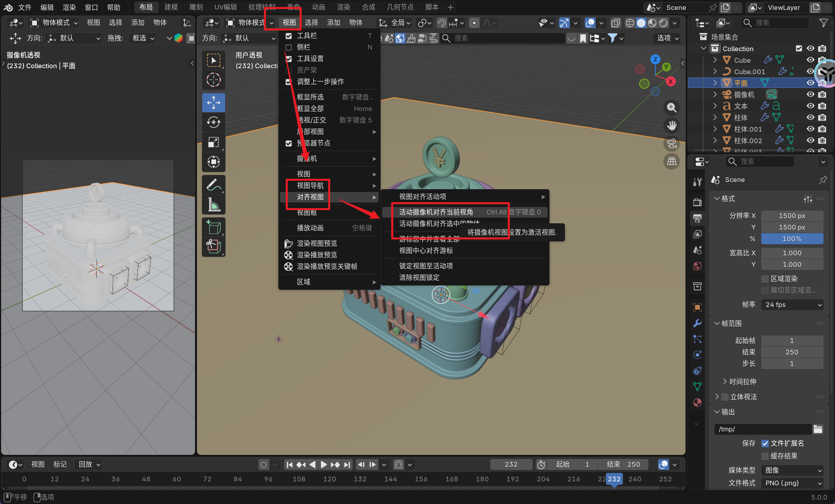This screenshot has height=504, width=835.
Task: Open the Modifiers wrench properties tab
Action: pyautogui.click(x=697, y=323)
